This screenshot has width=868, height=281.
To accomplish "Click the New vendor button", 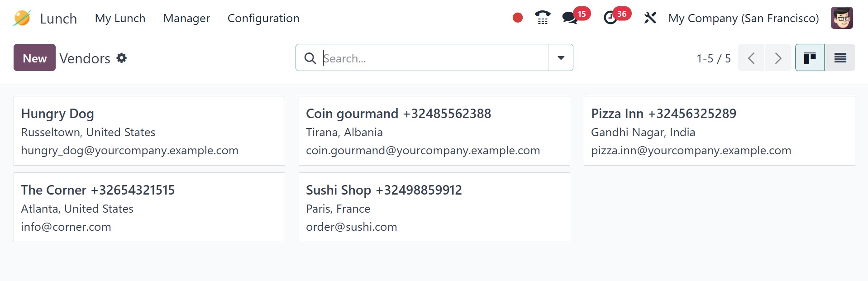I will pos(34,58).
